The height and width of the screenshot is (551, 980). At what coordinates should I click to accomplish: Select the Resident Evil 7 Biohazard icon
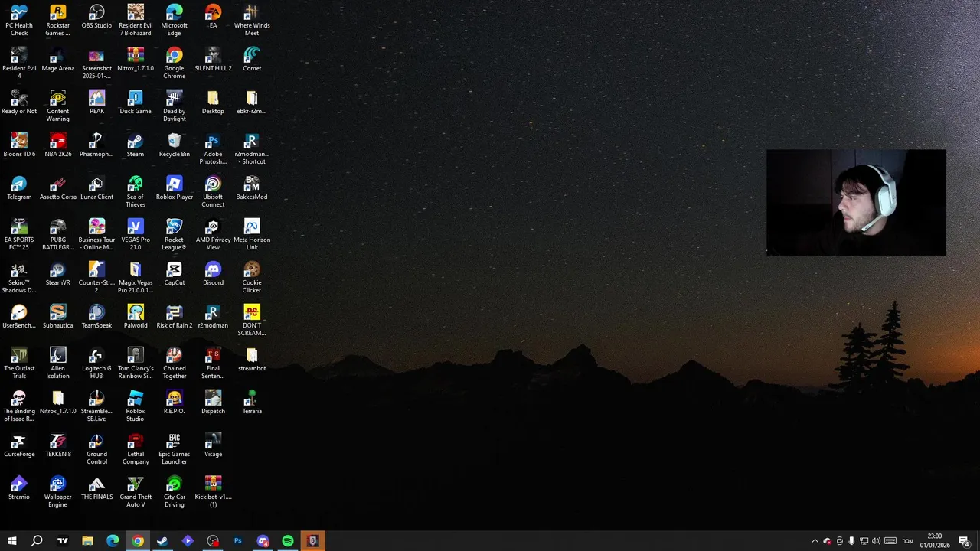[x=136, y=20]
